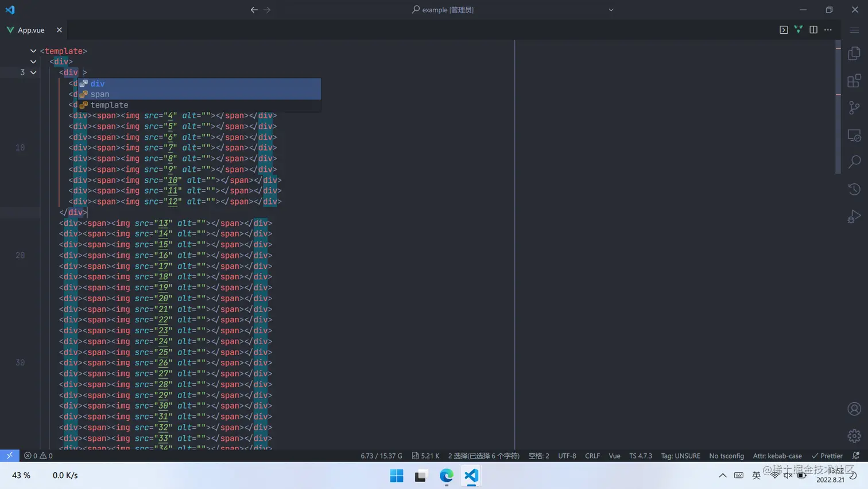The image size is (868, 489).
Task: Go forward with the right arrow
Action: tap(267, 10)
